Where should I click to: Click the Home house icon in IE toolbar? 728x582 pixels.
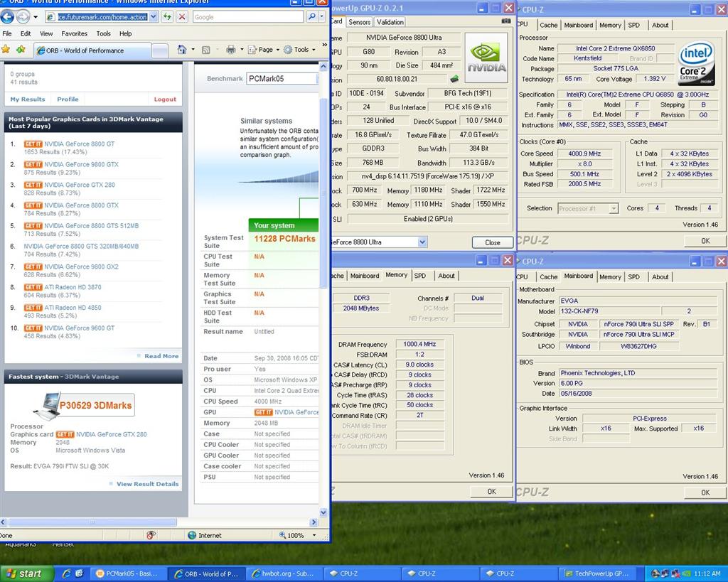point(182,50)
